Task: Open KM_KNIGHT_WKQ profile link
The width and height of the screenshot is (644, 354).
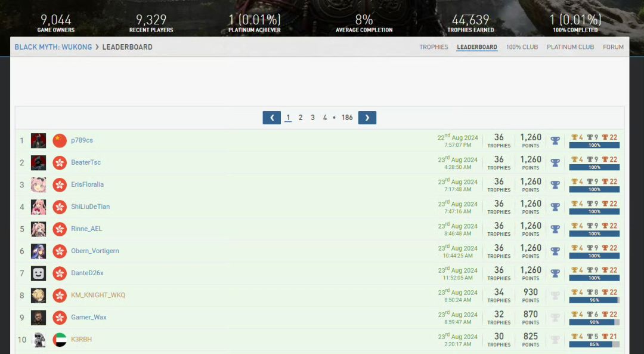Action: coord(98,295)
